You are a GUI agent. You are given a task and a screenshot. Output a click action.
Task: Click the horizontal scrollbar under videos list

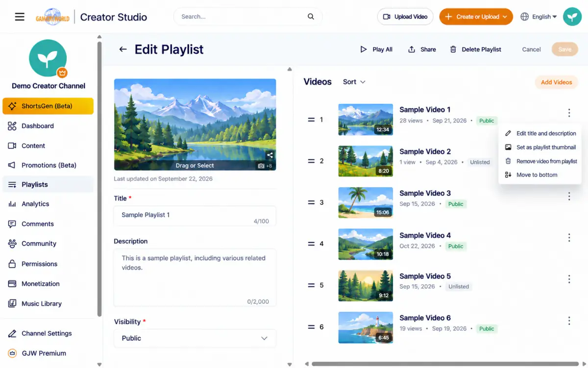coord(444,364)
